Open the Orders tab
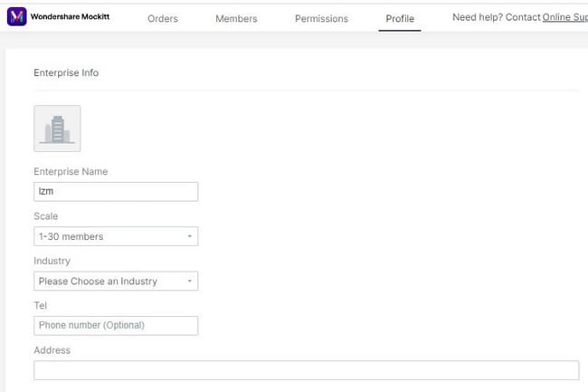 [x=163, y=18]
